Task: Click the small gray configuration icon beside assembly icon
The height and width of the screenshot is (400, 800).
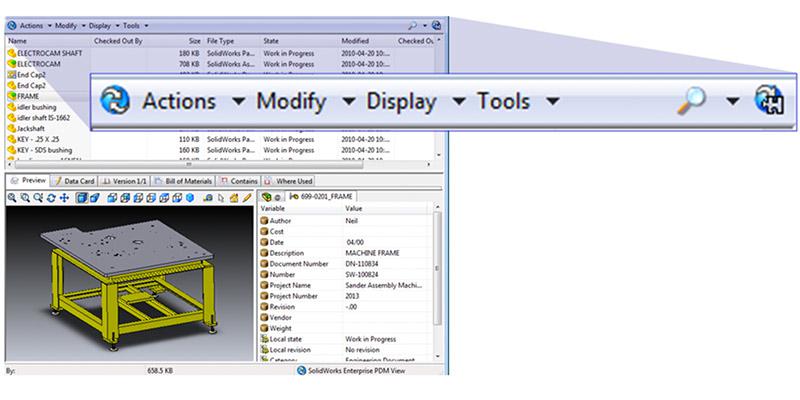Action: pyautogui.click(x=277, y=197)
